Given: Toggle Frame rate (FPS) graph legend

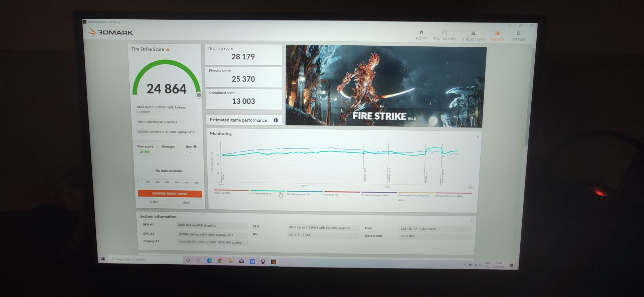Looking at the screenshot, I should tap(231, 192).
